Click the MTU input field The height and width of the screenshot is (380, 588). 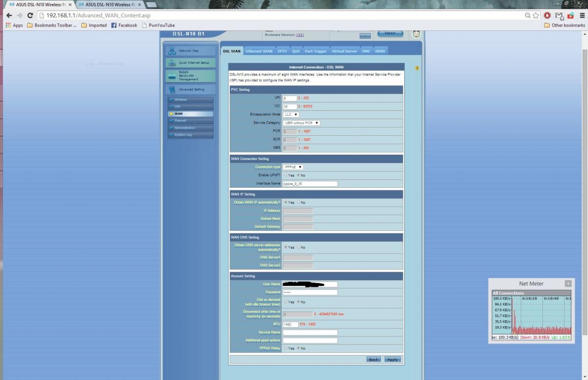291,325
